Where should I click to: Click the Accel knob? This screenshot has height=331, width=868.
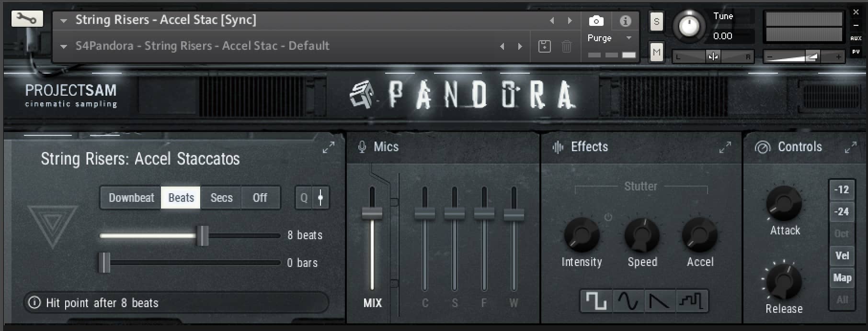[x=700, y=235]
